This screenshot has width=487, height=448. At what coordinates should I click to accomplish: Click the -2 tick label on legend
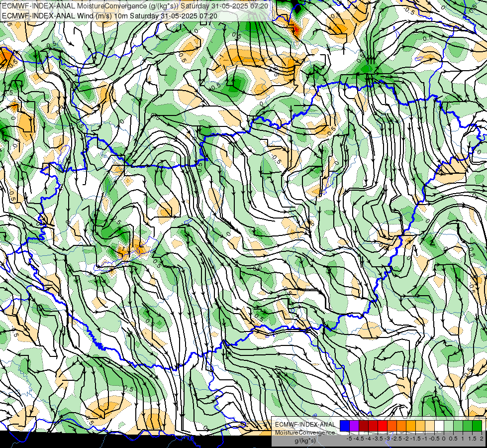point(406,439)
